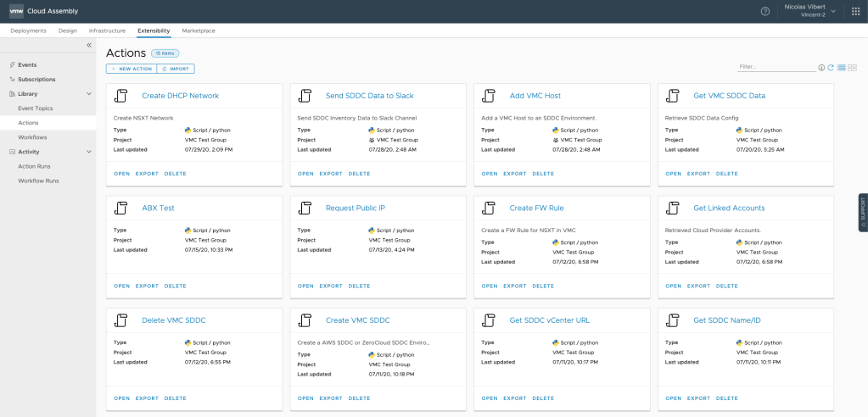Image resolution: width=868 pixels, height=417 pixels.
Task: Click the vmw logo icon
Action: click(15, 11)
